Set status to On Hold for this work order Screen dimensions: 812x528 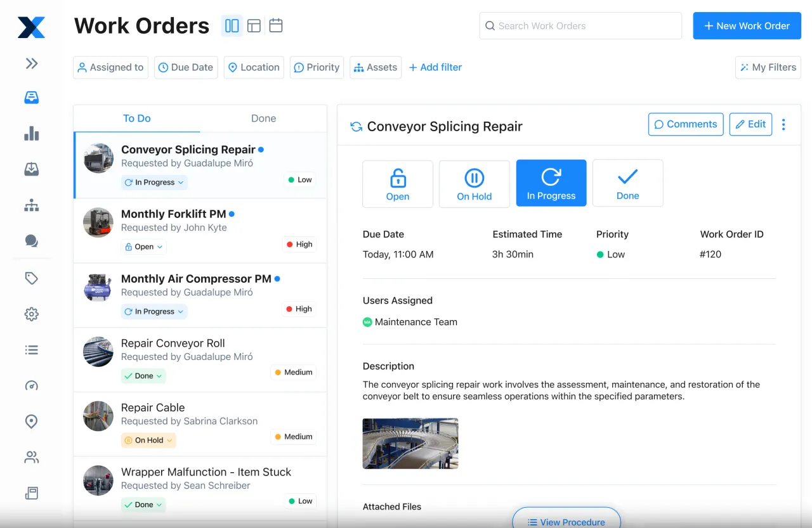[474, 183]
